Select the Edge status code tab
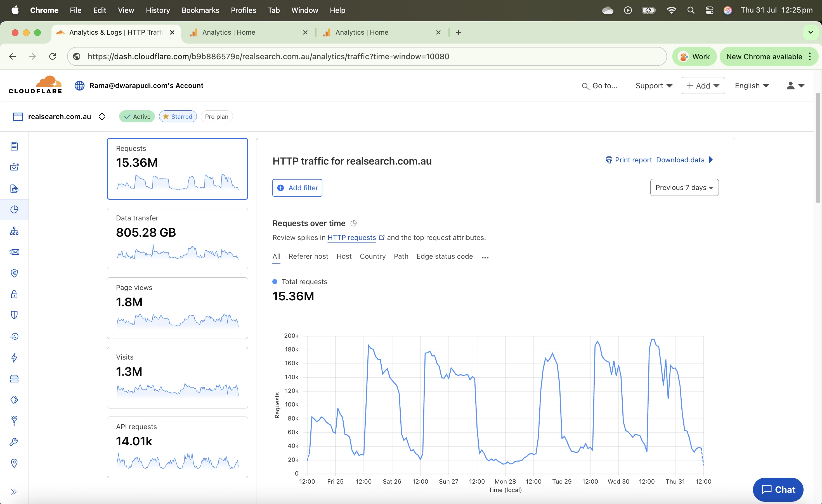Viewport: 822px width, 504px height. pos(444,256)
